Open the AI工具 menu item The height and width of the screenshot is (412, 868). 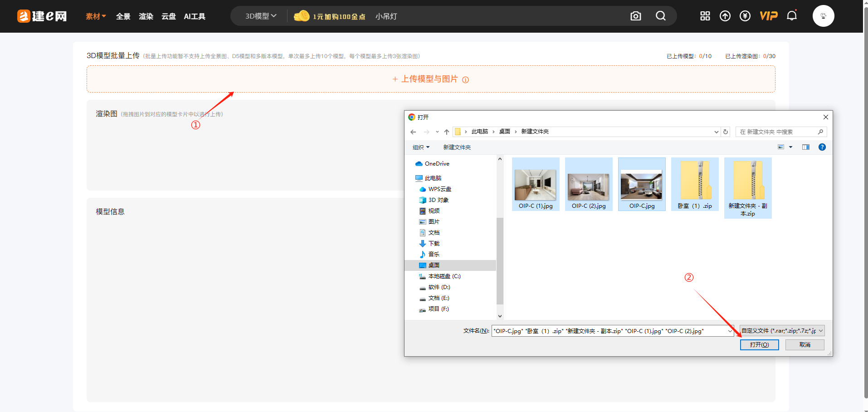[195, 16]
